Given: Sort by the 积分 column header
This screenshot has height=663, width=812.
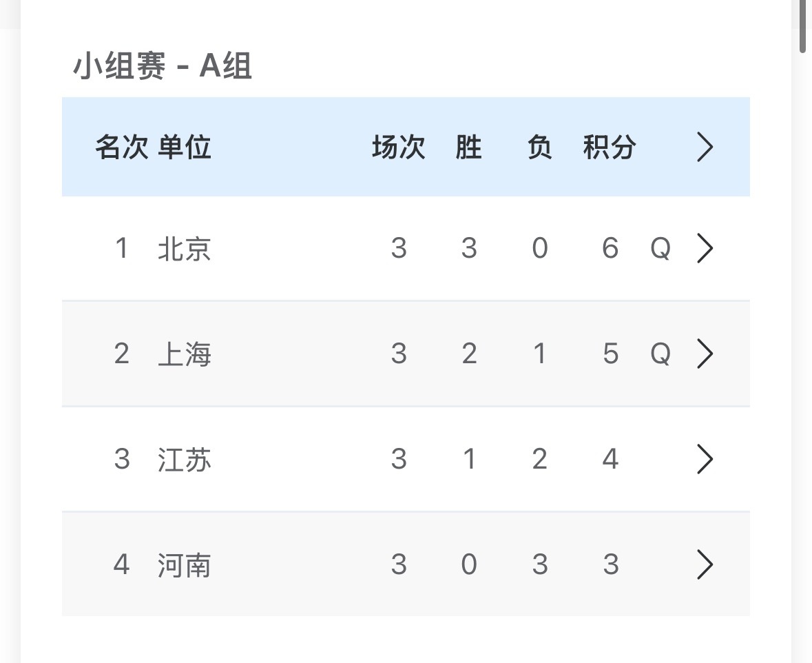Looking at the screenshot, I should coord(610,147).
